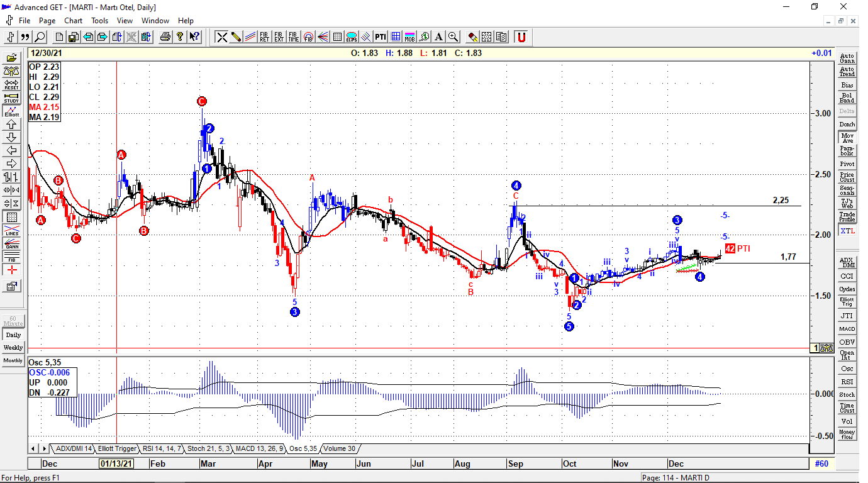Click the up arrow in left sidebar
This screenshot has height=483, width=868.
pyautogui.click(x=11, y=125)
